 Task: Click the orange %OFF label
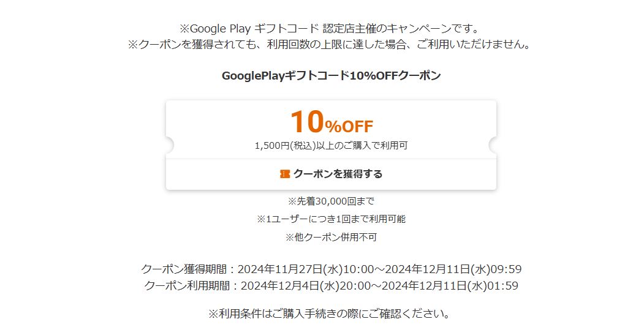(x=349, y=126)
